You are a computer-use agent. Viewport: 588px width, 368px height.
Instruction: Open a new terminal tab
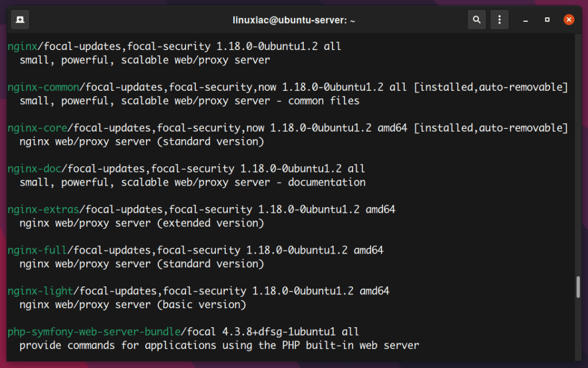click(x=20, y=20)
